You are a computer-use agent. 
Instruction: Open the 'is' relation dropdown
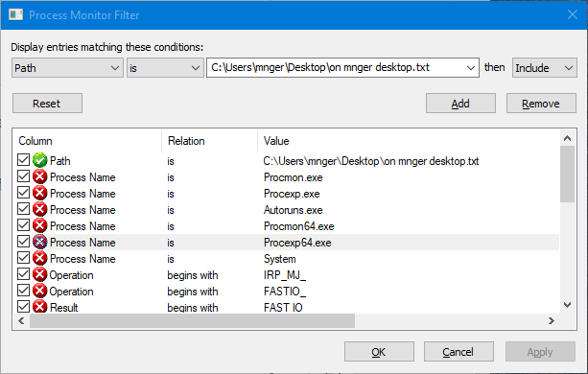point(165,68)
